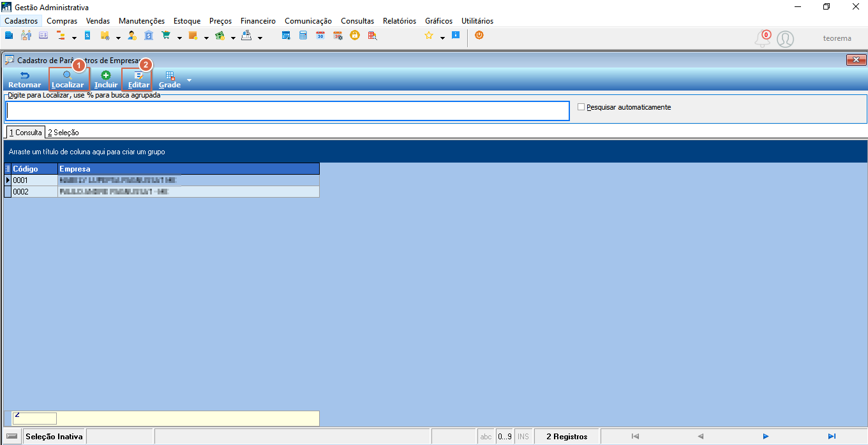Image resolution: width=868 pixels, height=445 pixels.
Task: Click the Grade button
Action: point(170,80)
